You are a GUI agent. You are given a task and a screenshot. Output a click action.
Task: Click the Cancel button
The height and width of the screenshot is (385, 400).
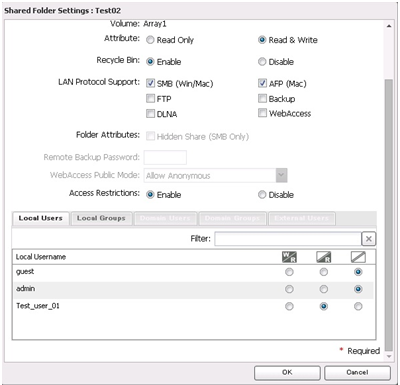click(x=357, y=373)
